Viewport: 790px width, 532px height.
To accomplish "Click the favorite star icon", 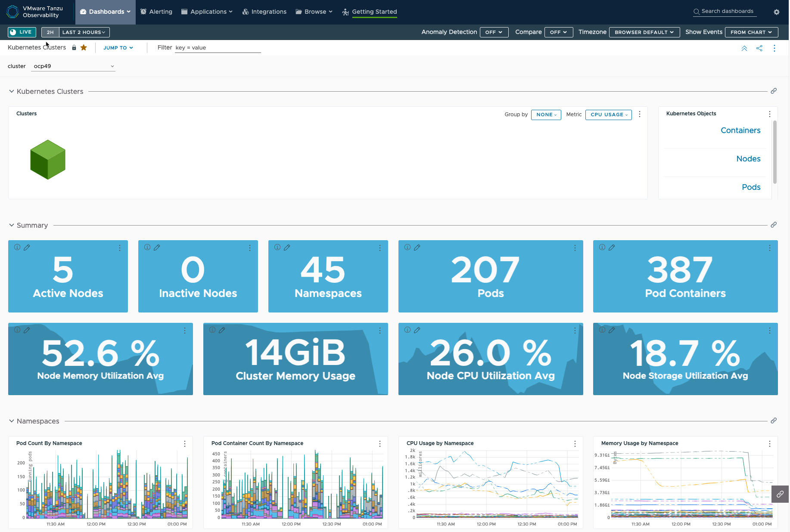I will pos(84,47).
